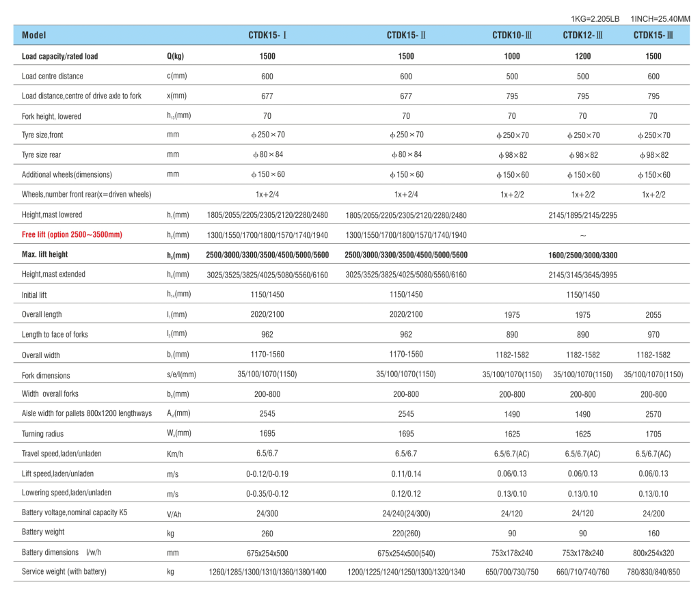Click 'Height,mast extended' row label

53,274
